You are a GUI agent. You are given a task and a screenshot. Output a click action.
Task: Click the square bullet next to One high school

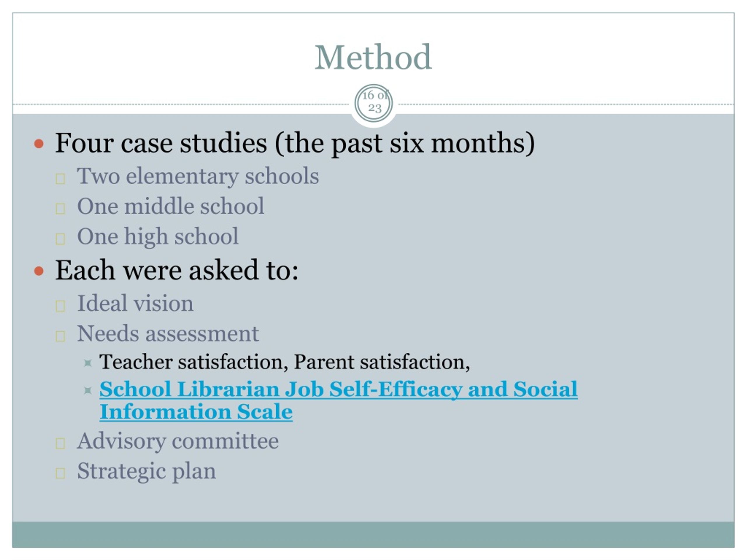60,239
